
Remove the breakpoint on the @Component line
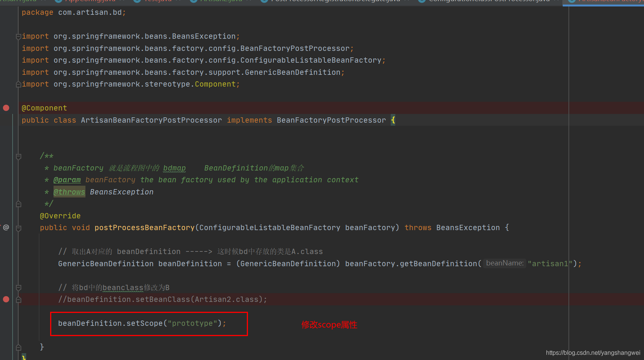[6, 108]
